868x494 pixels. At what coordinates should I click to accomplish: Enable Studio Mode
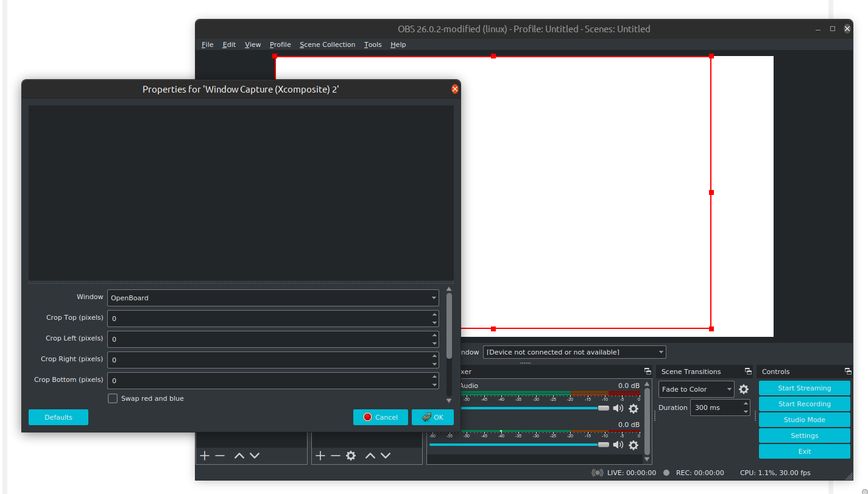coord(804,420)
